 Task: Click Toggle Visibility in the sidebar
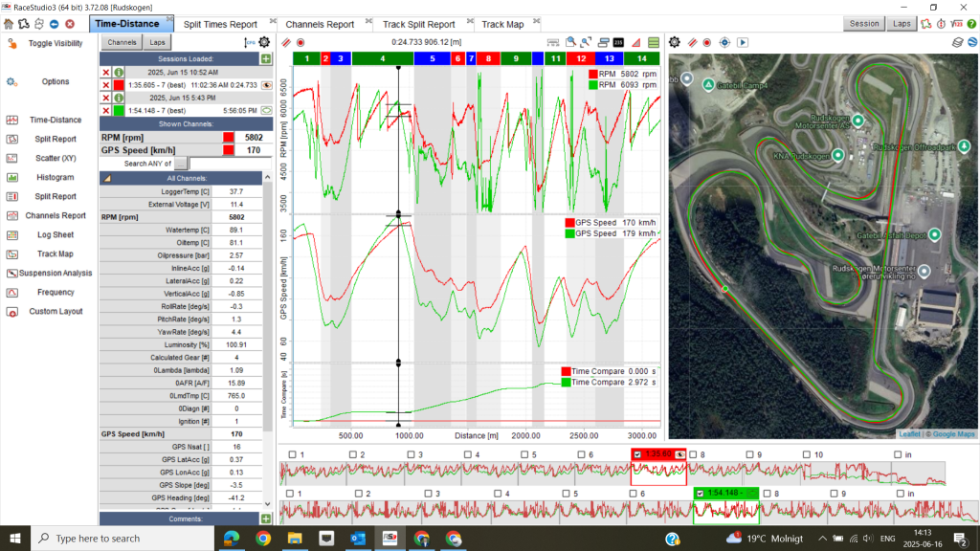pos(55,43)
